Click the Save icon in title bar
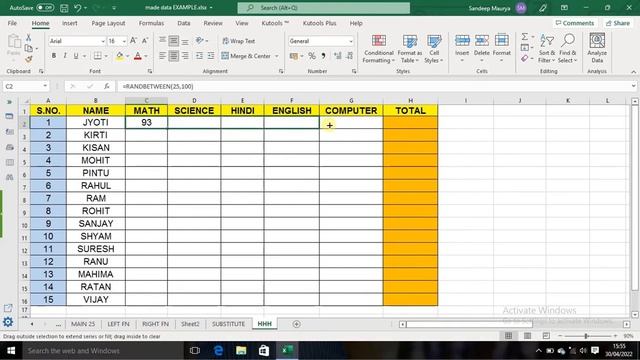The image size is (640, 360). tap(64, 8)
